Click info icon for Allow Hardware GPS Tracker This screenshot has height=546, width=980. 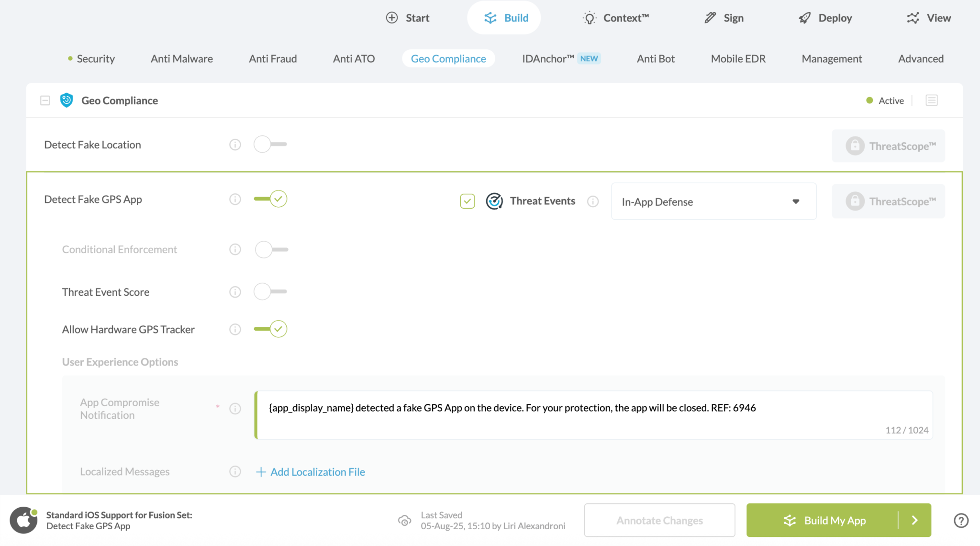click(x=235, y=329)
